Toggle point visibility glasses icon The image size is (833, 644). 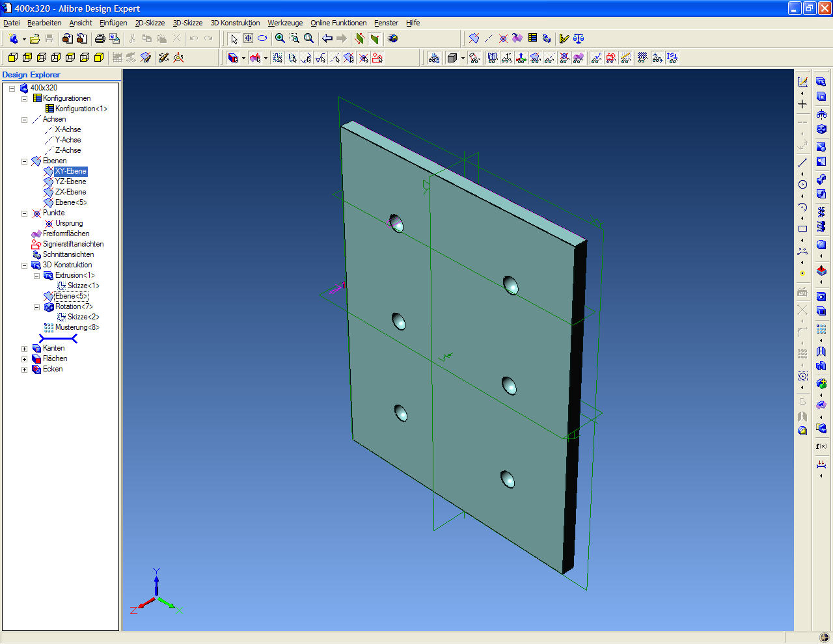point(564,58)
